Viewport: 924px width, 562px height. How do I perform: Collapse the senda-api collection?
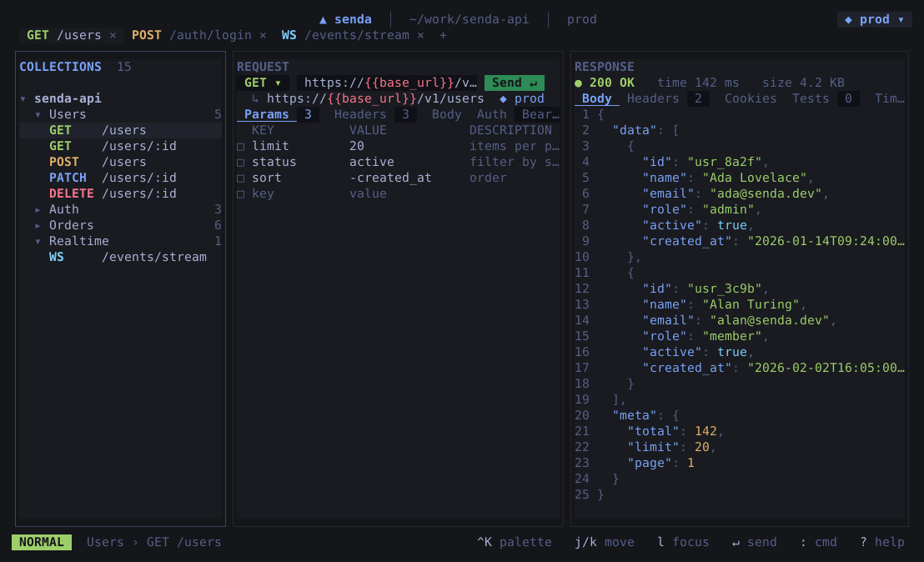23,98
